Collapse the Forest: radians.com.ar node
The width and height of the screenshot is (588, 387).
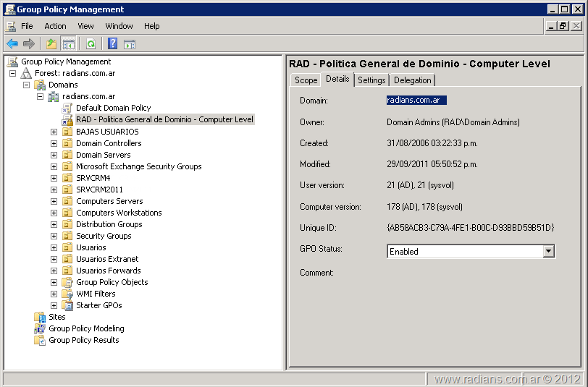tap(13, 74)
